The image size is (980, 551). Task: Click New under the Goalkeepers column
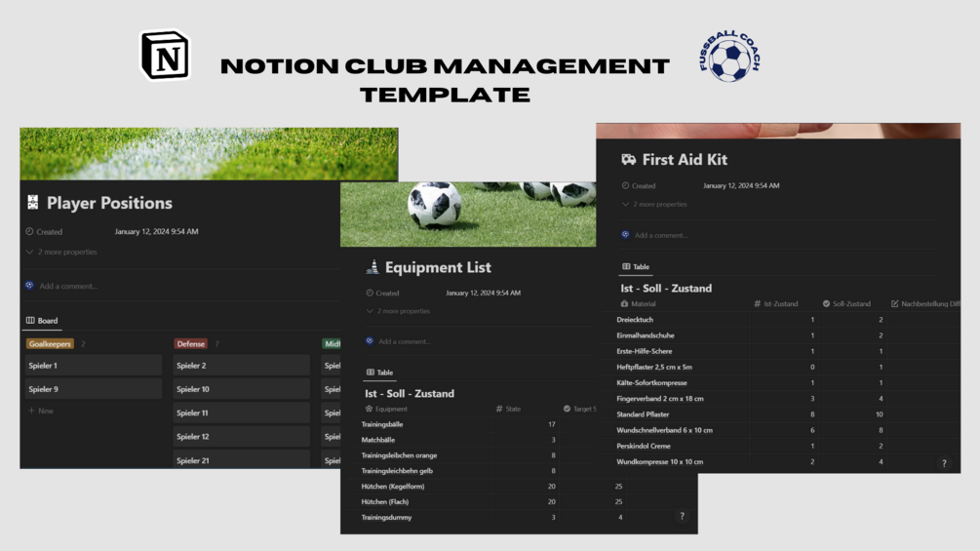pos(41,411)
